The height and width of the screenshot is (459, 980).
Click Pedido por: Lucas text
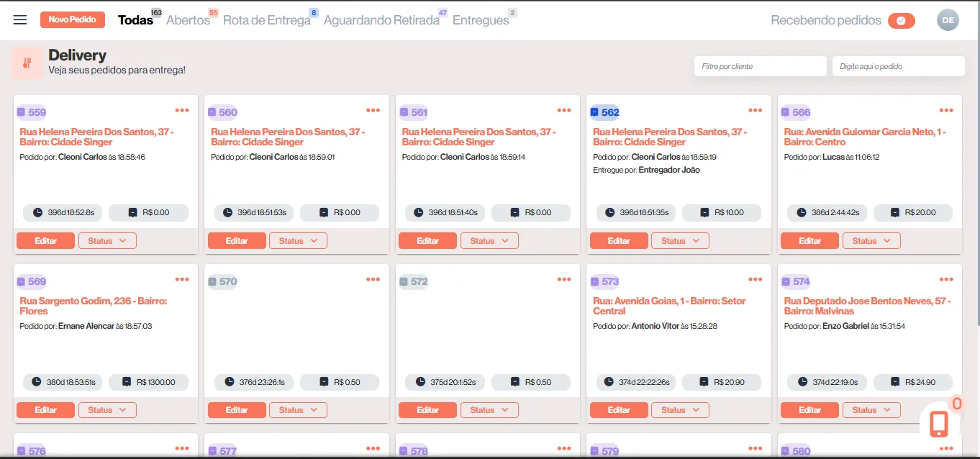coord(832,157)
